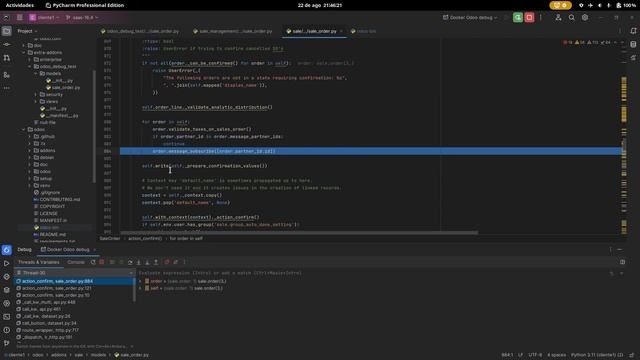The height and width of the screenshot is (360, 640).
Task: Open Actividades in the top bar
Action: [20, 5]
